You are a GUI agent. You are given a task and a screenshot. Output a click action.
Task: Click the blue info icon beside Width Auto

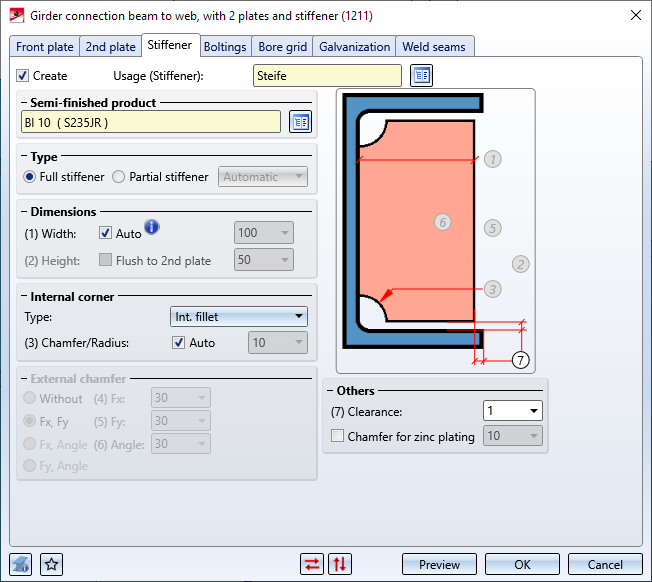click(152, 227)
